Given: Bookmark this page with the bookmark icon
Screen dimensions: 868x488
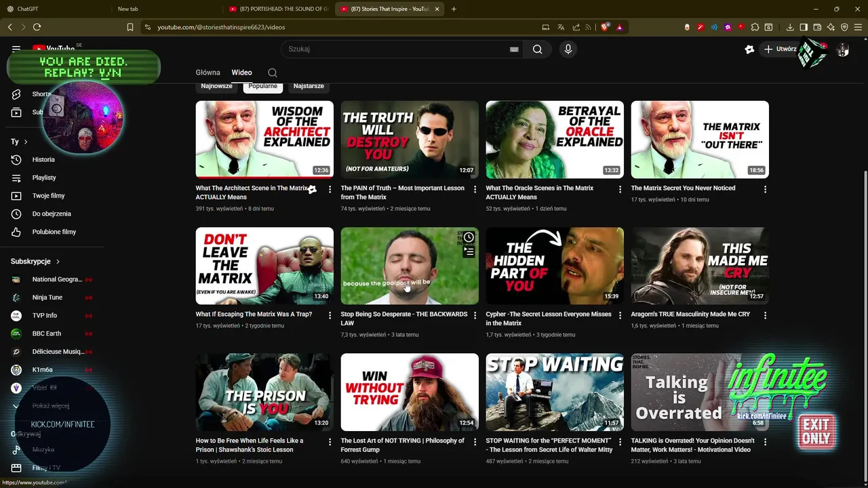Looking at the screenshot, I should (x=130, y=27).
